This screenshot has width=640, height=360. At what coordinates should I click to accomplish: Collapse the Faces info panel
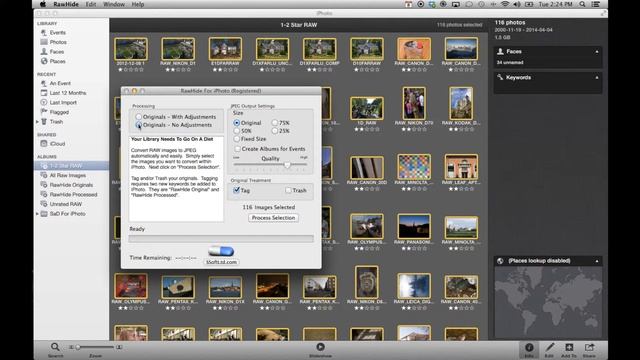[597, 52]
